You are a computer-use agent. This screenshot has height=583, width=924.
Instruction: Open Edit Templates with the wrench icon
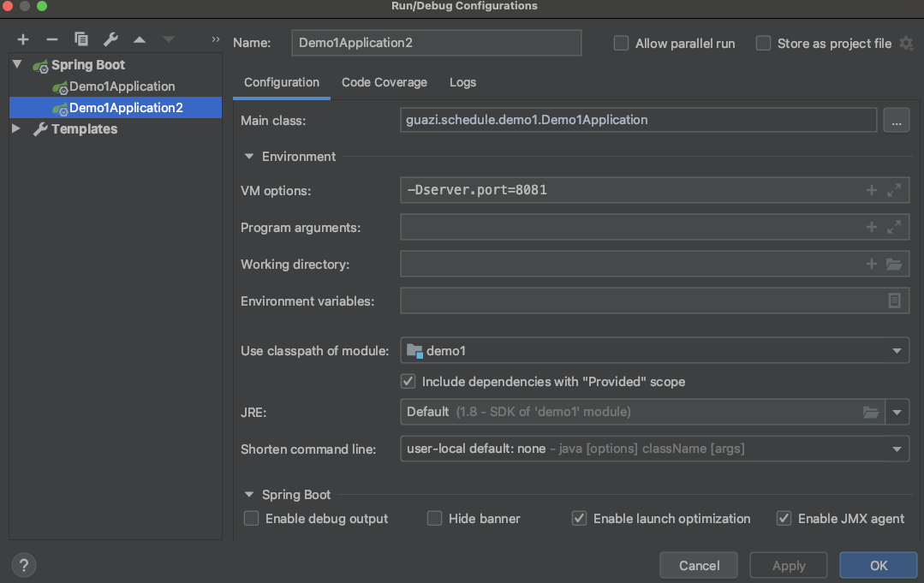pos(110,39)
